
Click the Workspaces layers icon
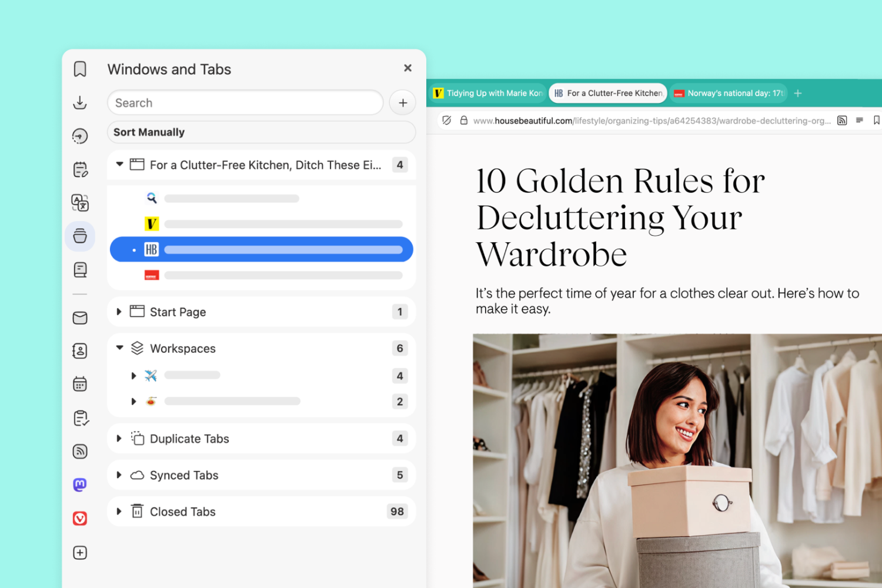137,348
